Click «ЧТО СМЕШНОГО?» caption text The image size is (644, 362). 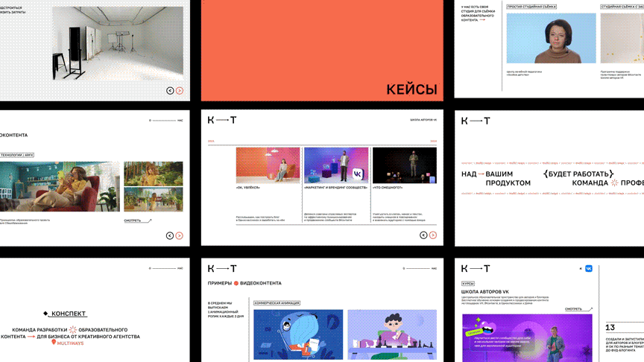coord(388,188)
